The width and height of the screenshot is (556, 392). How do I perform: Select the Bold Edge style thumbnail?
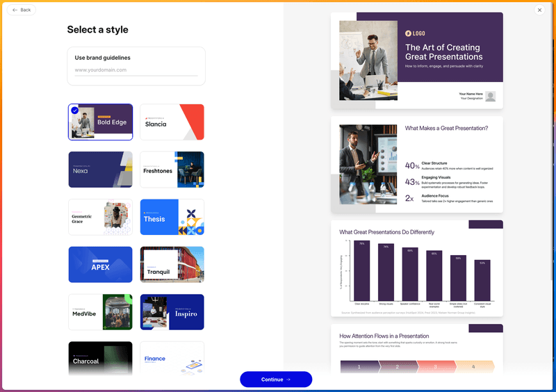pos(101,122)
